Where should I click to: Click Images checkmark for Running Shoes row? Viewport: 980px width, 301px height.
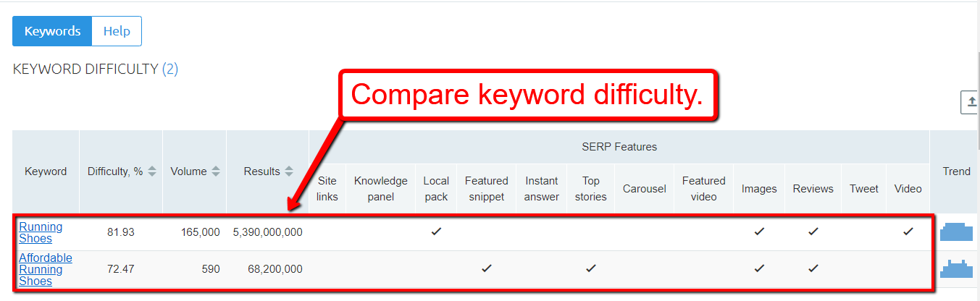pos(759,232)
